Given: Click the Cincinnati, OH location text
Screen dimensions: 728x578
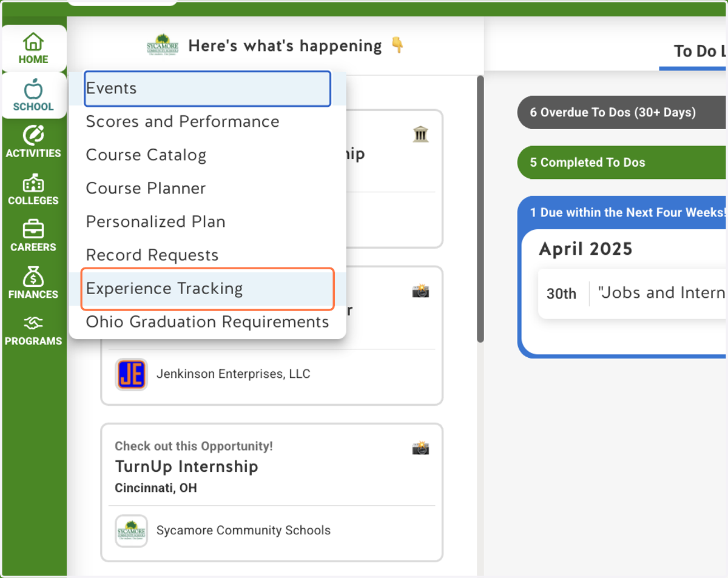Looking at the screenshot, I should [x=156, y=488].
